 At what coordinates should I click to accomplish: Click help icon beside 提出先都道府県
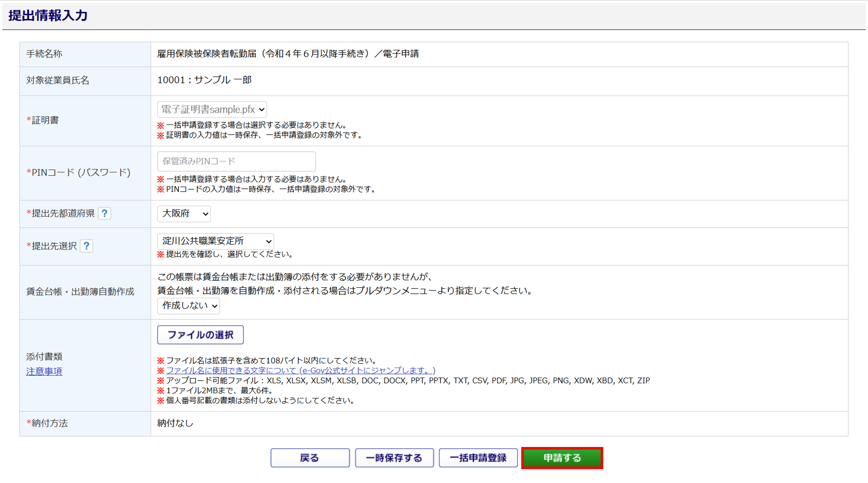tap(105, 214)
